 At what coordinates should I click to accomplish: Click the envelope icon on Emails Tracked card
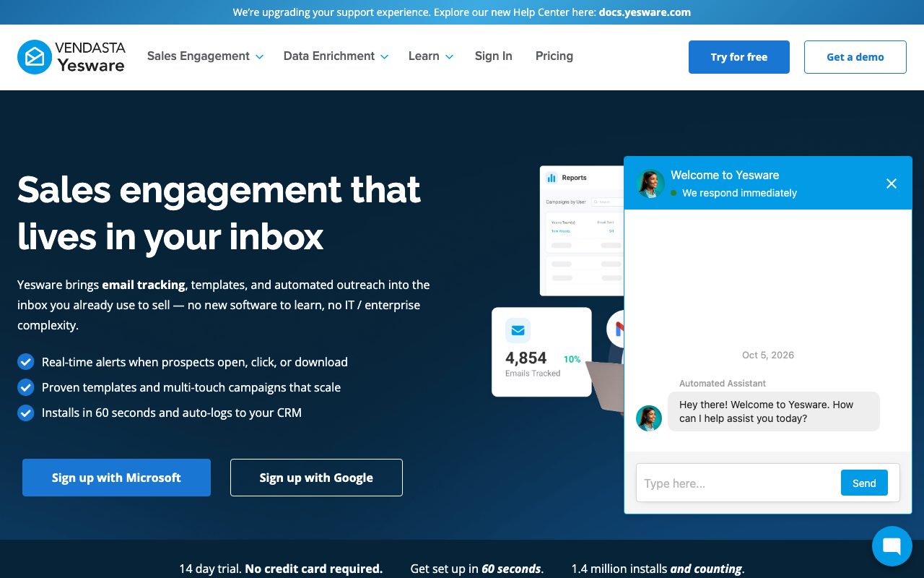(x=518, y=331)
